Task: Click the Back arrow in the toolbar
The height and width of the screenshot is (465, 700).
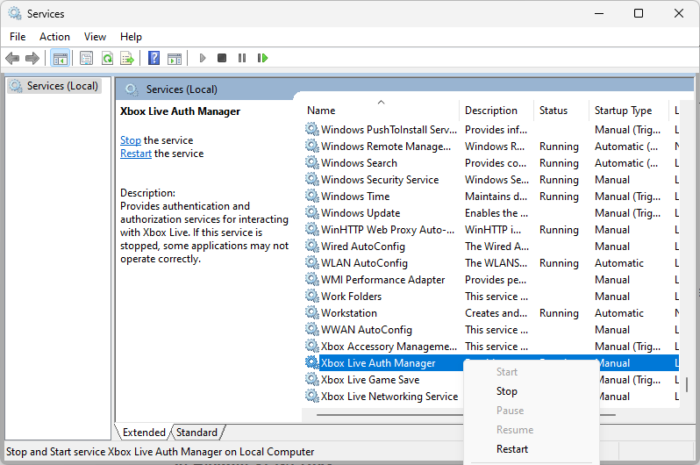Action: pos(13,59)
